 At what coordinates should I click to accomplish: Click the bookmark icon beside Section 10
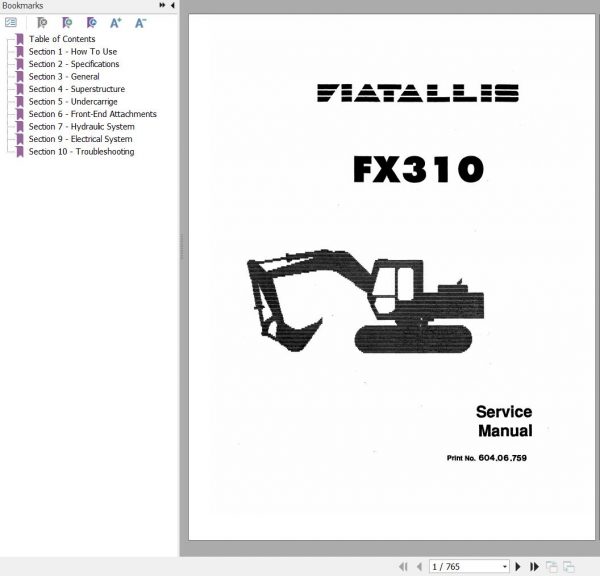click(20, 152)
